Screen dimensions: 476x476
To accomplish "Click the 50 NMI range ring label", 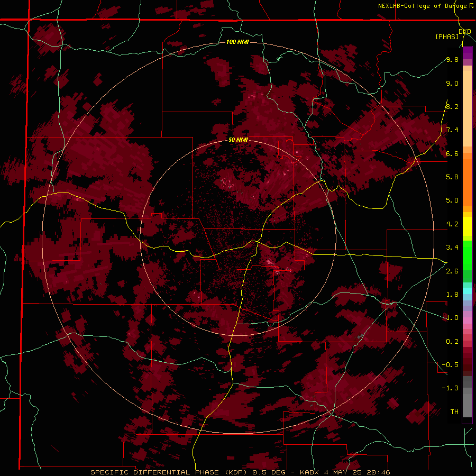I will [238, 140].
